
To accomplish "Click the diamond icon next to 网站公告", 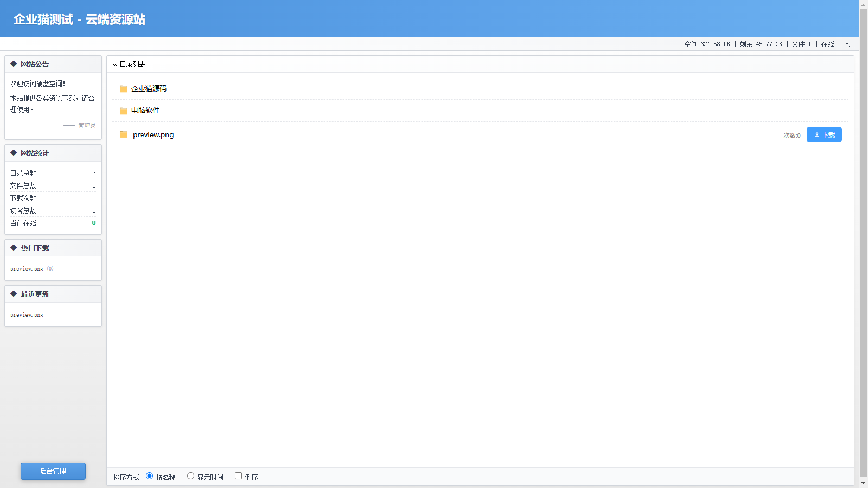I will pos(14,64).
